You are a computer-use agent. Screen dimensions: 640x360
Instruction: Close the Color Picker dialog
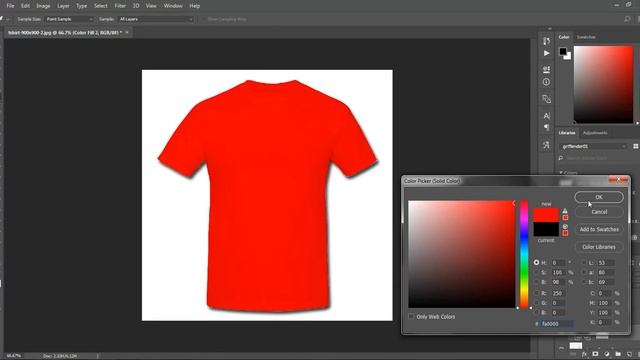click(x=618, y=180)
